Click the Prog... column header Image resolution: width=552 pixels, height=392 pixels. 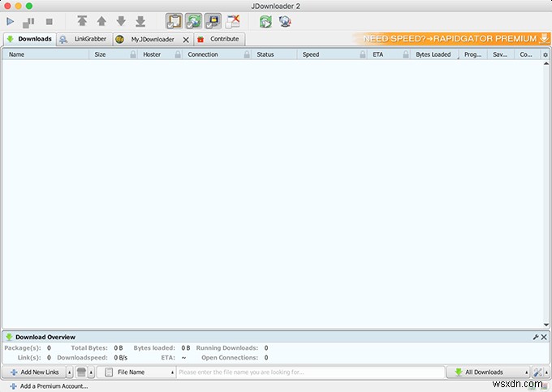pyautogui.click(x=472, y=54)
